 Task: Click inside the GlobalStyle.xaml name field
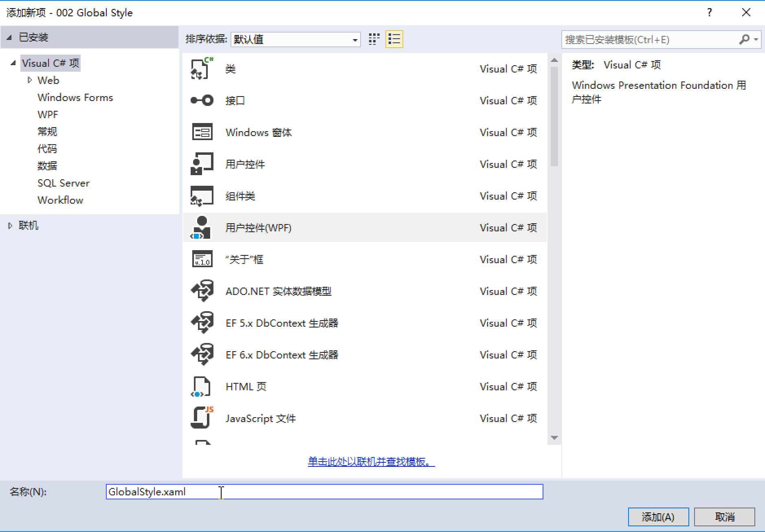click(285, 492)
